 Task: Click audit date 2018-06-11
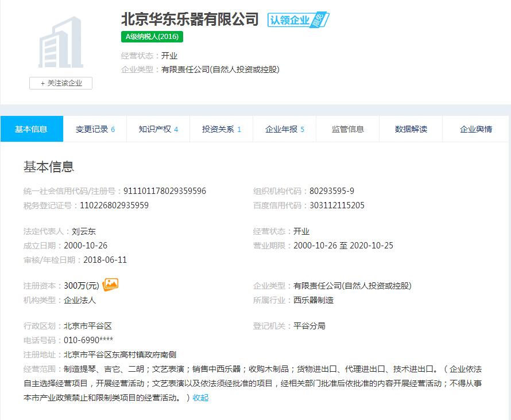105,260
